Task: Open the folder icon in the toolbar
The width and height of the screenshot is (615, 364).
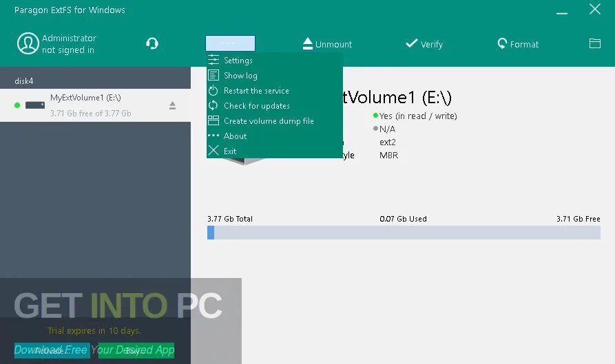Action: [x=595, y=43]
